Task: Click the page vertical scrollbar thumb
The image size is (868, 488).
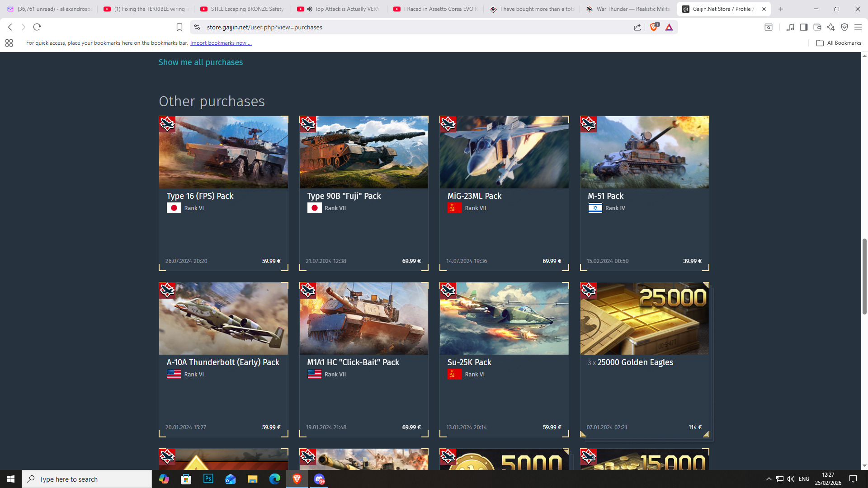Action: (864, 276)
